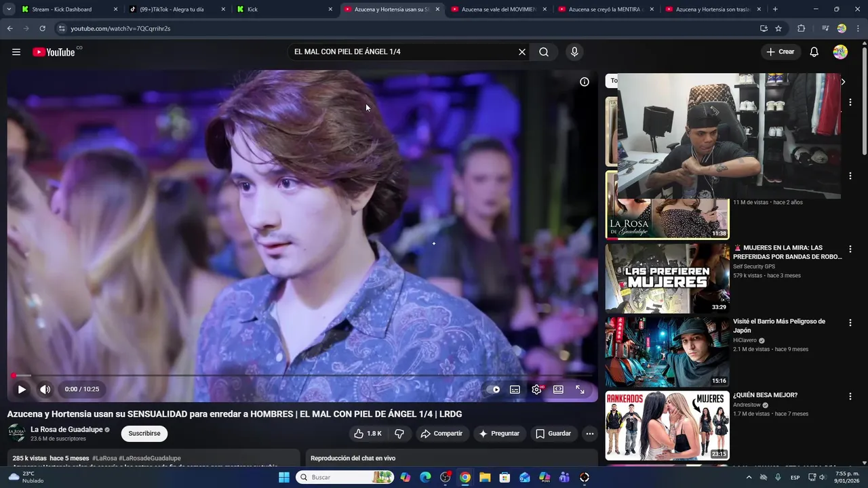Image resolution: width=868 pixels, height=488 pixels.
Task: Open video title ¿QUIÉN BESA MEJOR?
Action: [765, 395]
